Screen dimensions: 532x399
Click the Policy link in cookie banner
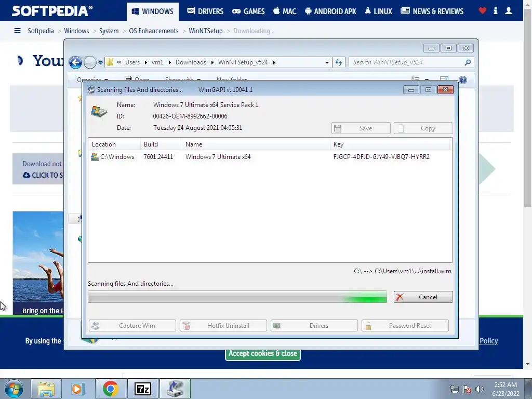click(x=488, y=341)
